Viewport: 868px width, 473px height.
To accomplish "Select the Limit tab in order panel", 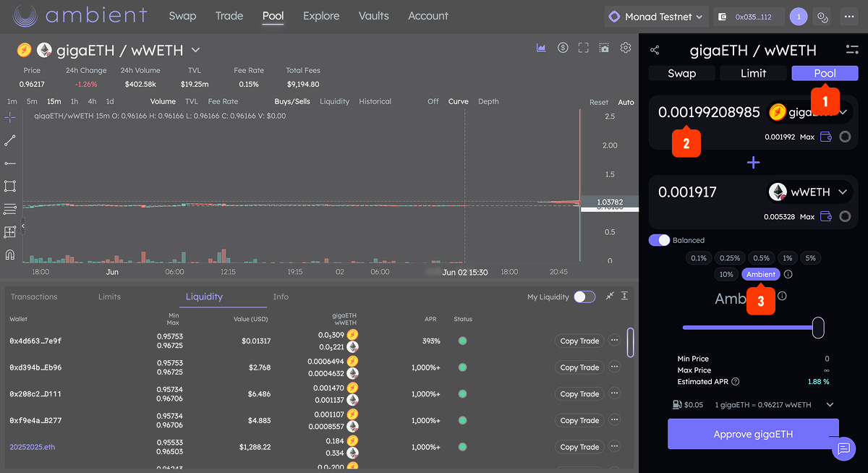I will click(753, 73).
